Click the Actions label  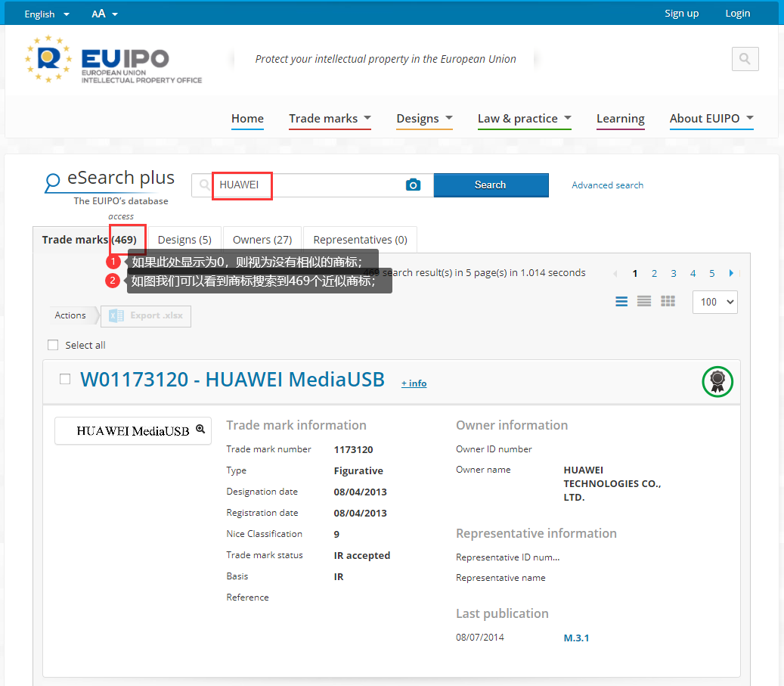pyautogui.click(x=70, y=315)
